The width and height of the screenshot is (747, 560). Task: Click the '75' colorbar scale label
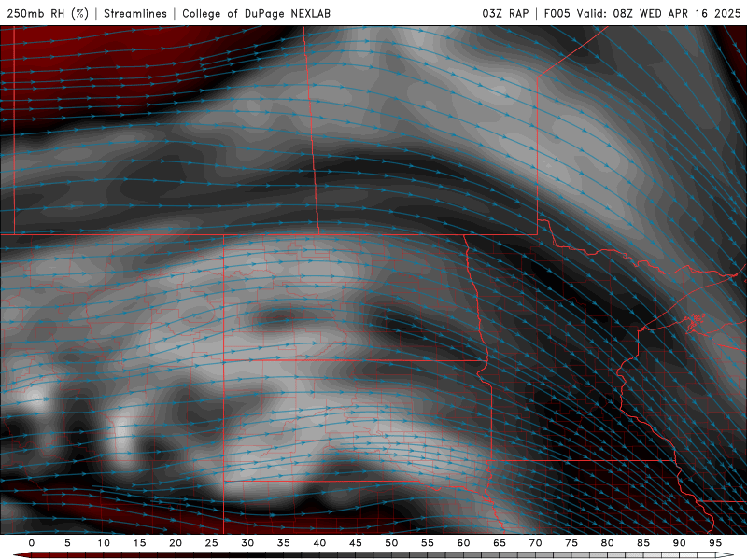571,543
